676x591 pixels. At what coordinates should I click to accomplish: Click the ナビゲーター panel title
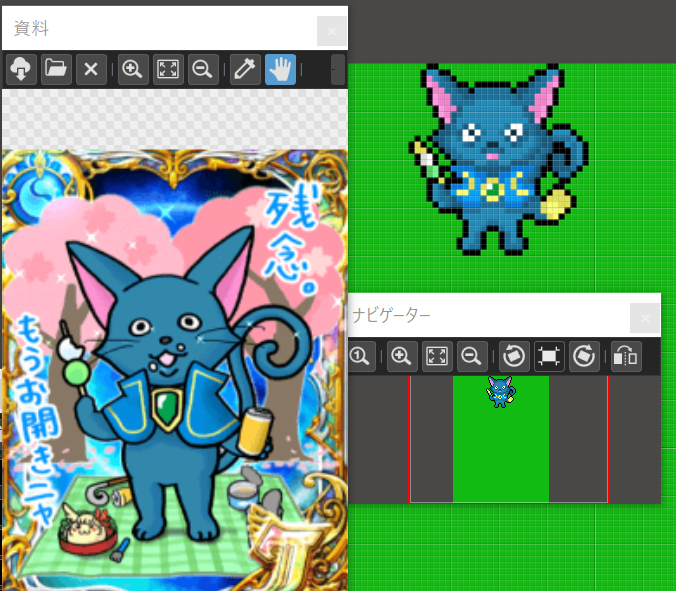click(391, 316)
